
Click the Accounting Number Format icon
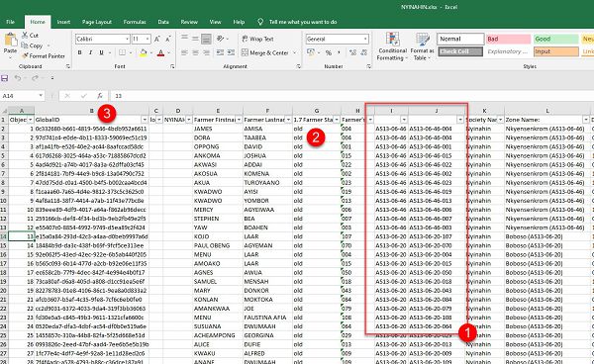pos(311,52)
